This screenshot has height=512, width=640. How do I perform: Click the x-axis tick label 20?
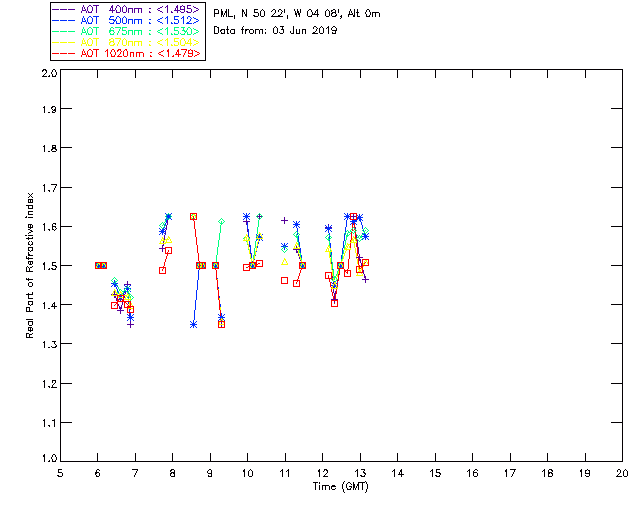(x=621, y=474)
